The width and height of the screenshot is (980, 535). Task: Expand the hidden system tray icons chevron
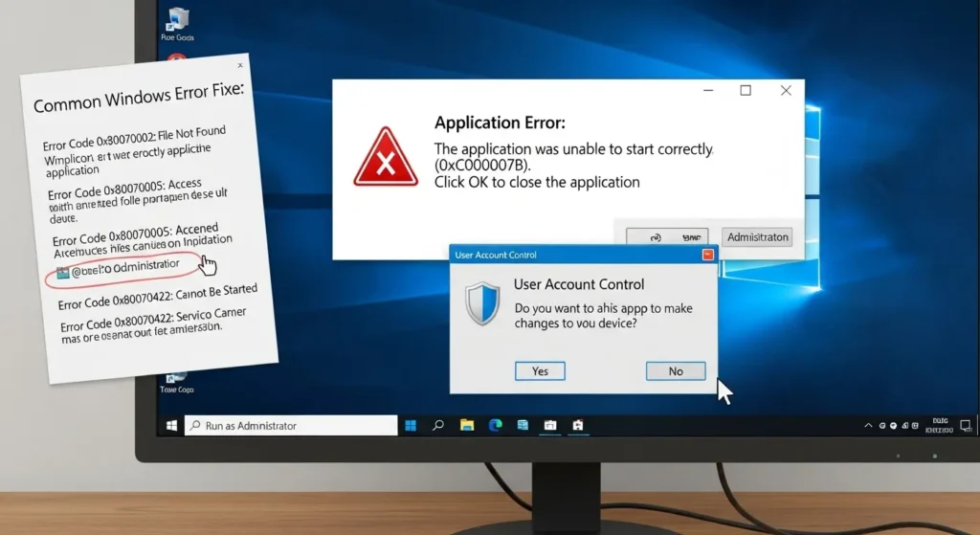pos(868,425)
